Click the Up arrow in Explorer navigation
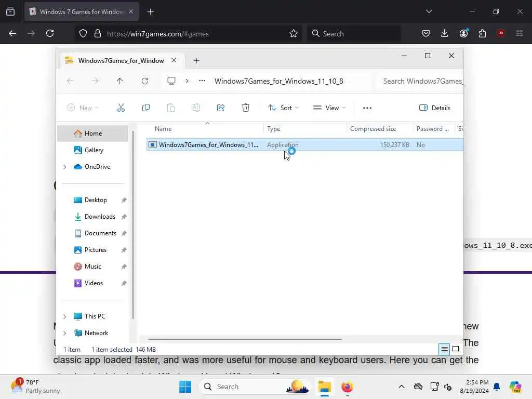The height and width of the screenshot is (399, 532). pyautogui.click(x=120, y=81)
